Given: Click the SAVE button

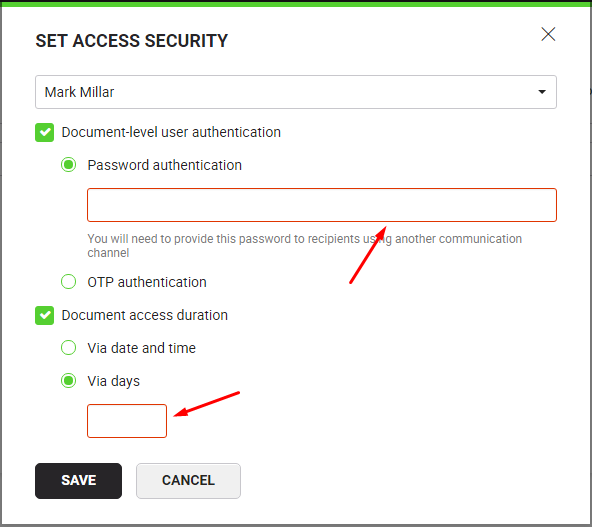Looking at the screenshot, I should (x=79, y=481).
